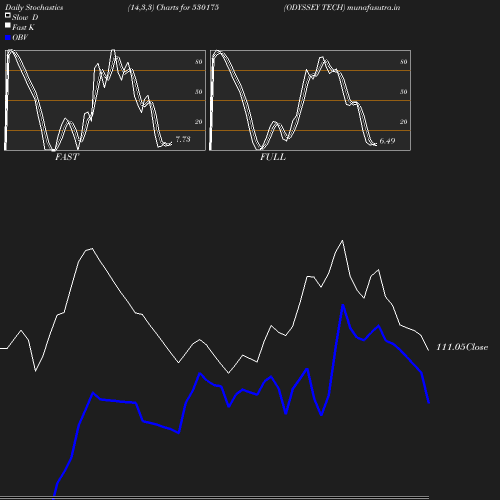This screenshot has width=500, height=500.
Task: Click the FAST stochastic chart panel
Action: (105, 100)
